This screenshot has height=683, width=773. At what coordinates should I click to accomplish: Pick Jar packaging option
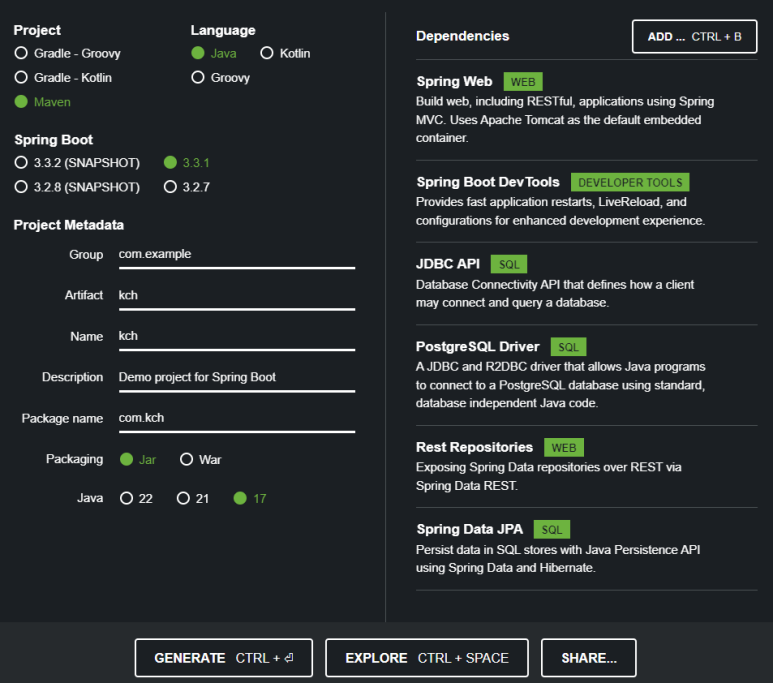[x=138, y=460]
